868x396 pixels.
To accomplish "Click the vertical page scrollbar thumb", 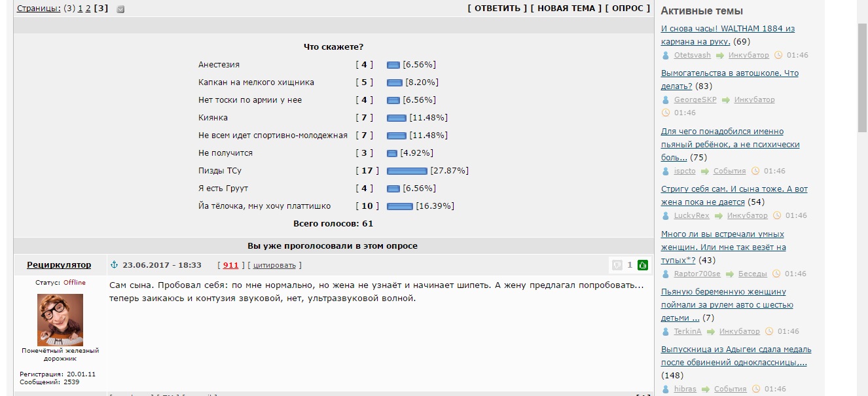I will 862,79.
